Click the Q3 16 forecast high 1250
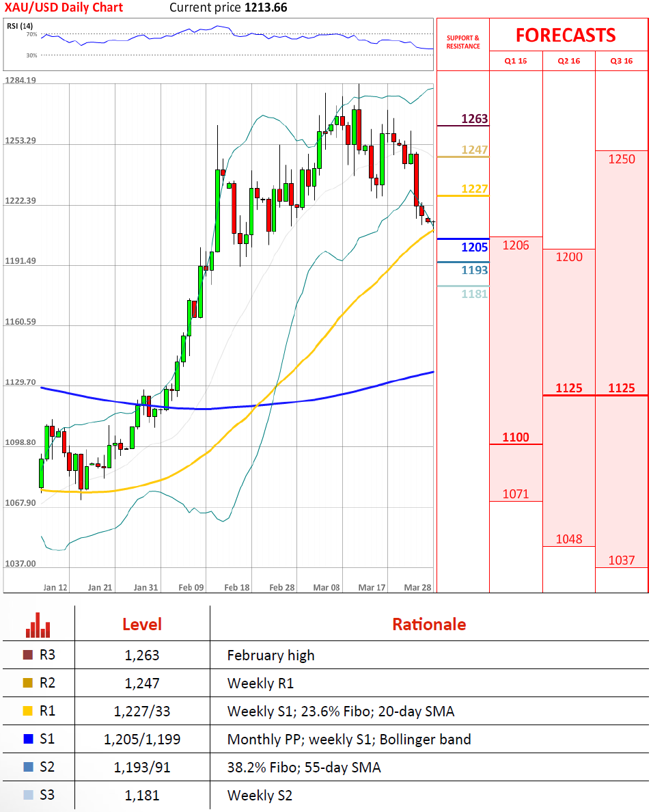 (x=622, y=159)
